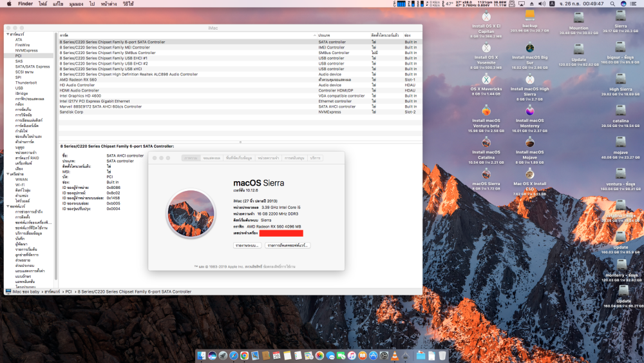This screenshot has width=644, height=363.
Task: Open iBooks orange icon in dock
Action: [362, 356]
